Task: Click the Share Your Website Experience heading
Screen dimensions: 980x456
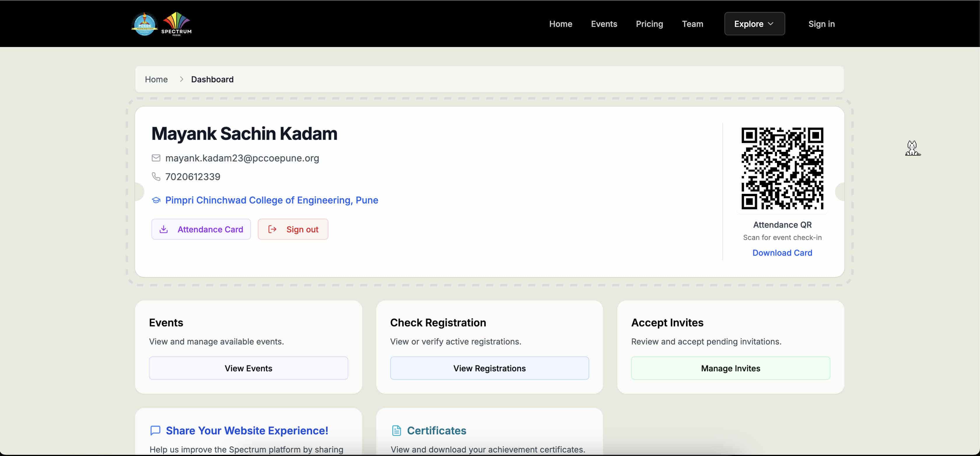Action: click(247, 431)
